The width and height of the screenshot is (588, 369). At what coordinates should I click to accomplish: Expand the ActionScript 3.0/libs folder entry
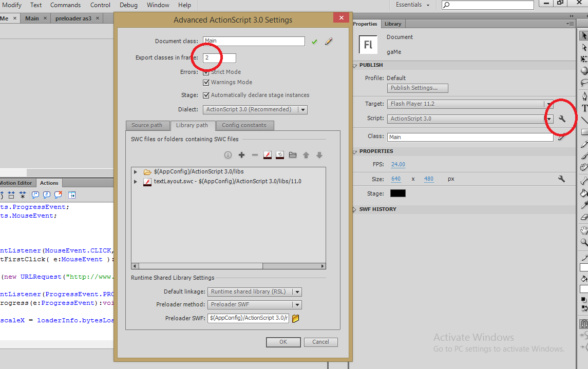(136, 172)
